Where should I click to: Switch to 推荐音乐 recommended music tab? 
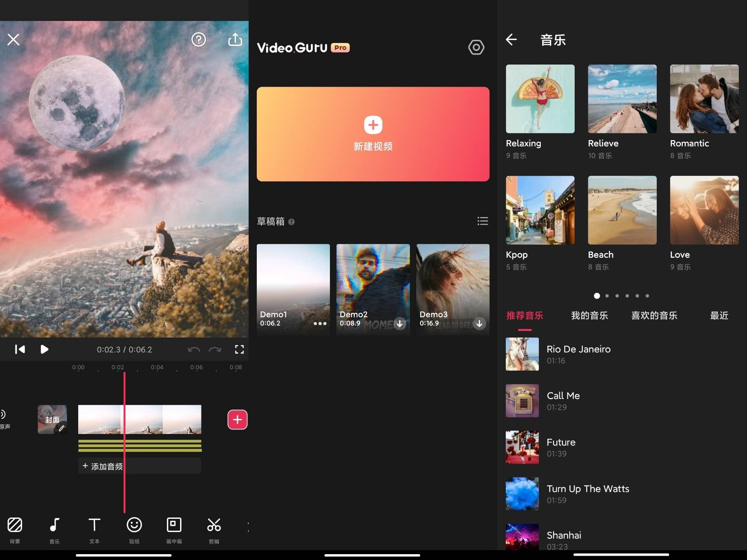pos(525,316)
